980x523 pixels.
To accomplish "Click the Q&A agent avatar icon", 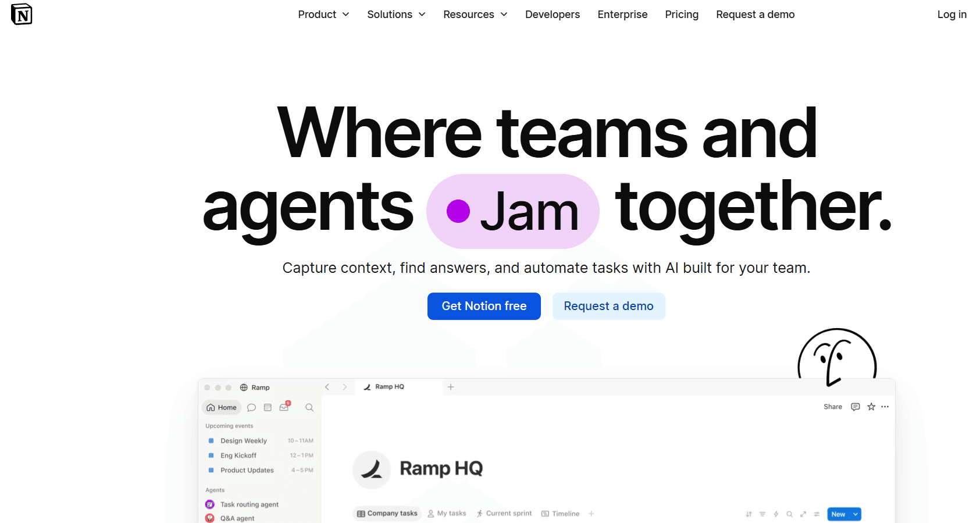I will point(210,518).
